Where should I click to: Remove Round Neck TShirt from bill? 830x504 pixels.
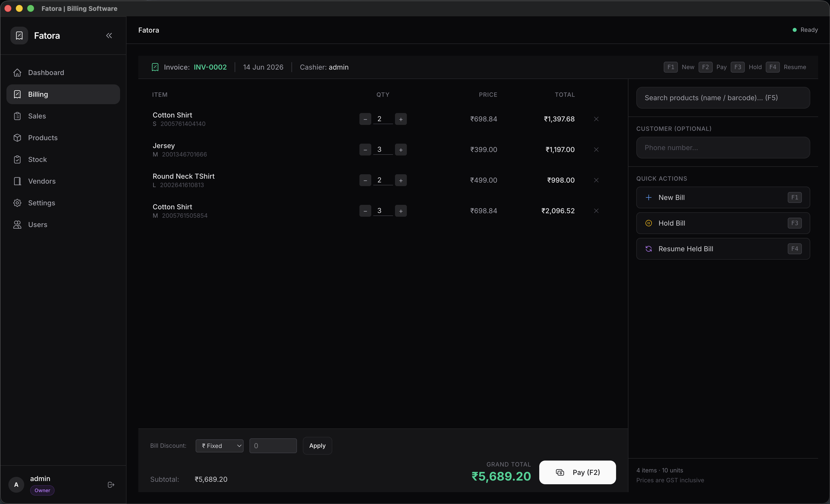pyautogui.click(x=596, y=180)
